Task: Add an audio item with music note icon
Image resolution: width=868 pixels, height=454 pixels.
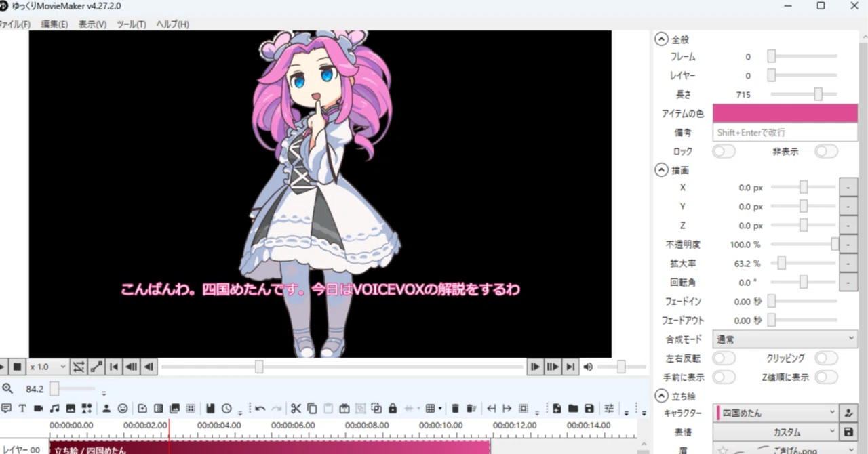Action: tap(54, 409)
